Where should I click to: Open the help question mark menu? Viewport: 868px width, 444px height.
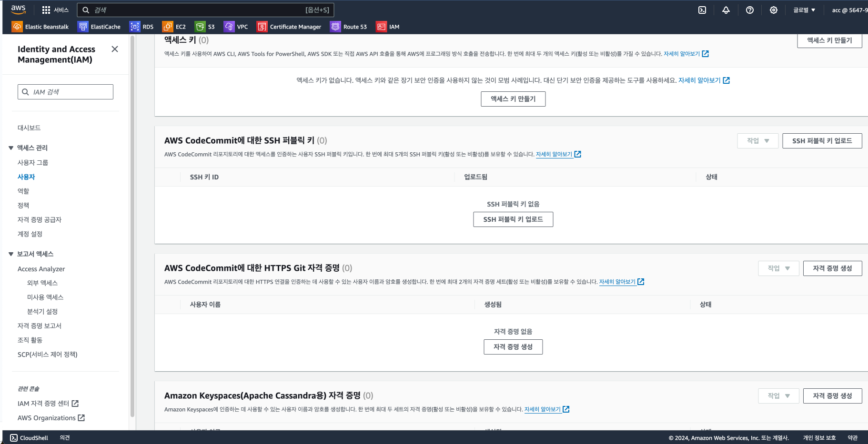pyautogui.click(x=750, y=10)
